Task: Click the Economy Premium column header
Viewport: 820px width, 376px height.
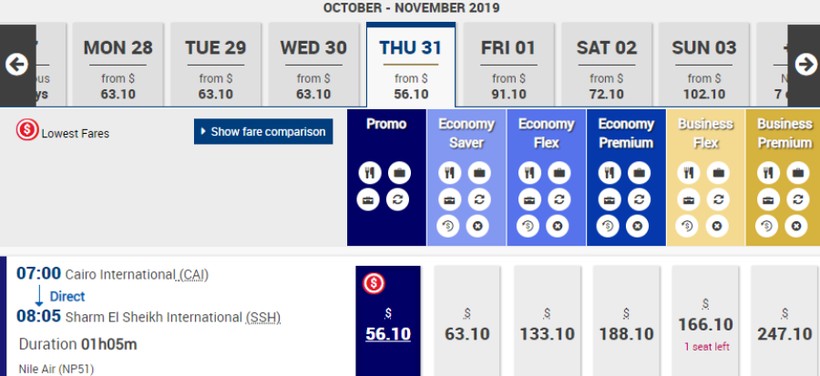Action: click(x=626, y=133)
